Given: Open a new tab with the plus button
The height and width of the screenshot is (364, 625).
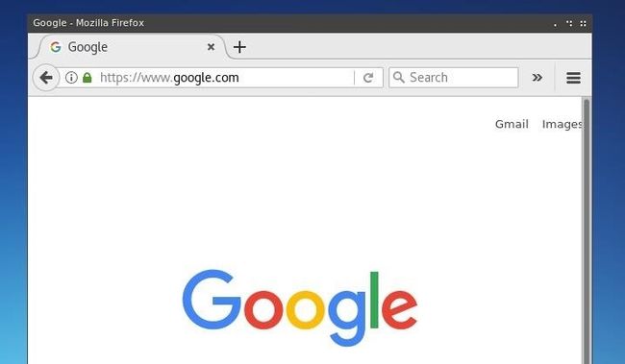Looking at the screenshot, I should pos(239,47).
